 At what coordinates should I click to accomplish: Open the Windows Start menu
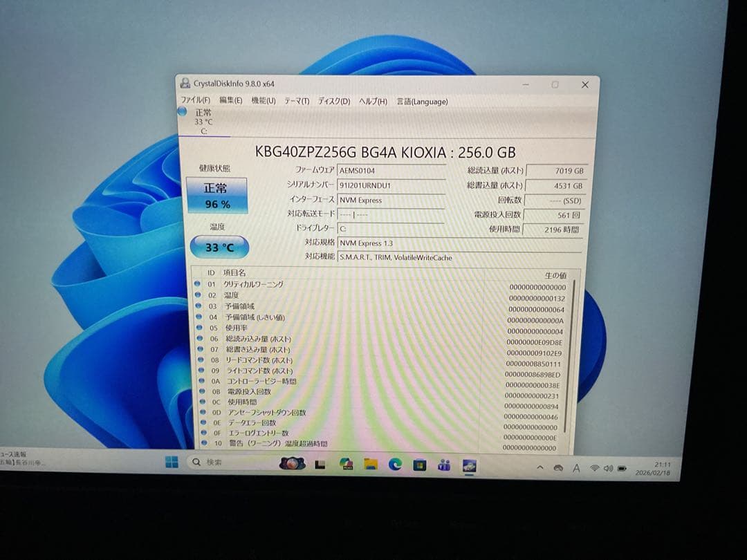pos(172,461)
